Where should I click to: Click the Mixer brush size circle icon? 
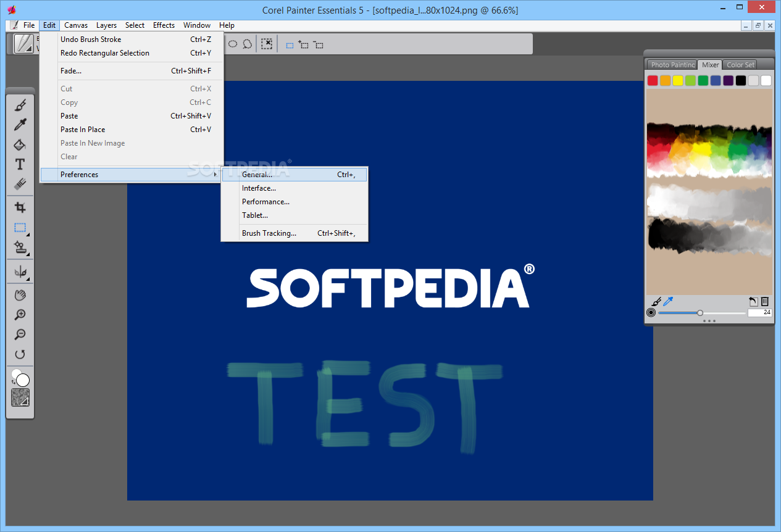click(x=651, y=313)
